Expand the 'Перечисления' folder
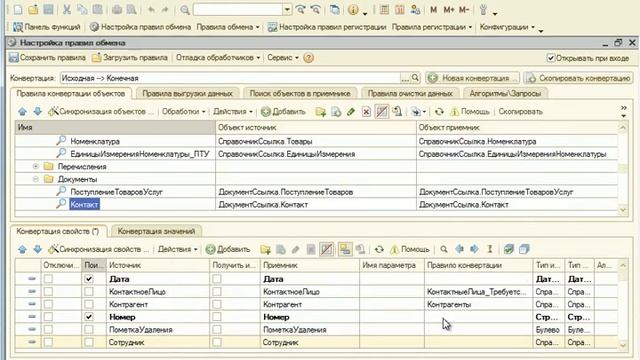 click(x=36, y=167)
